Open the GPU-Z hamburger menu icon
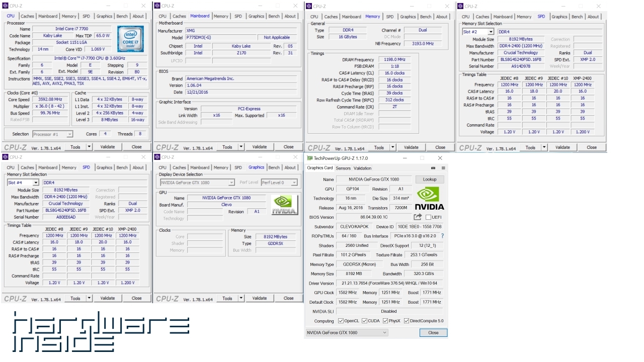The width and height of the screenshot is (644, 362). point(443,168)
